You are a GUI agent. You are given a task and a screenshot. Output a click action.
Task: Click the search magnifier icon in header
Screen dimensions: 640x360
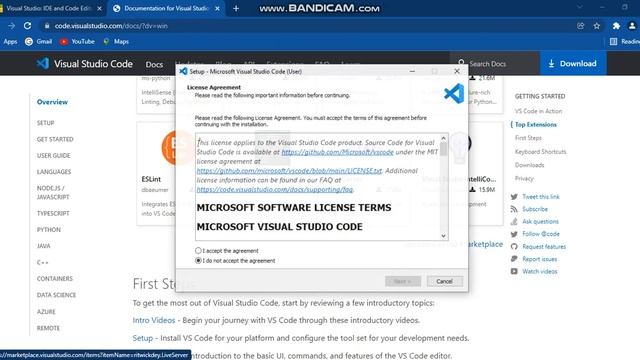click(x=462, y=63)
